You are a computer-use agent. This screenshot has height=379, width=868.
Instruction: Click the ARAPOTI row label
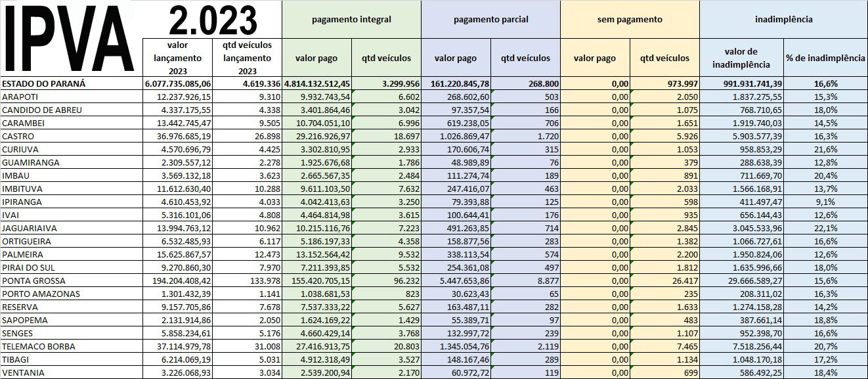[72, 97]
